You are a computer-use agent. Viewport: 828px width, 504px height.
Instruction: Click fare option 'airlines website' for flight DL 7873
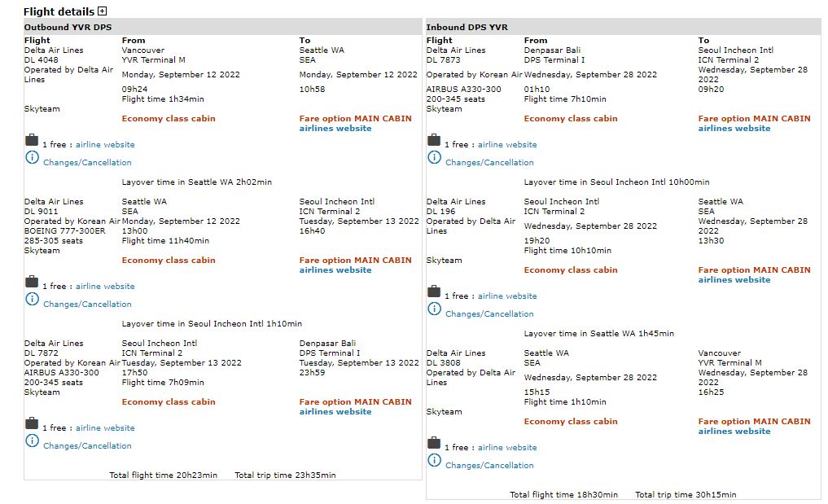tap(734, 129)
